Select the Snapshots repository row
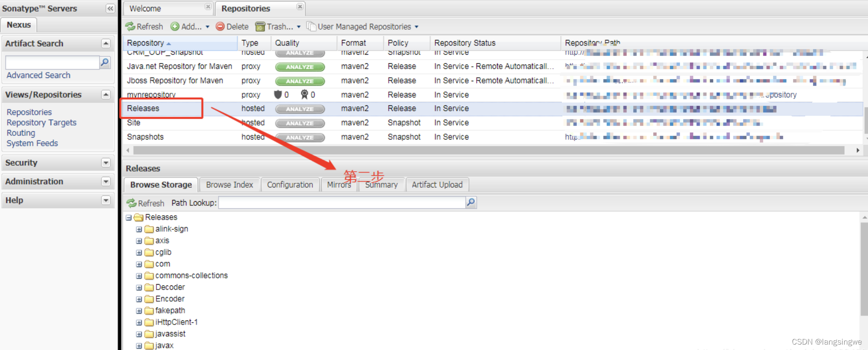 (x=493, y=137)
